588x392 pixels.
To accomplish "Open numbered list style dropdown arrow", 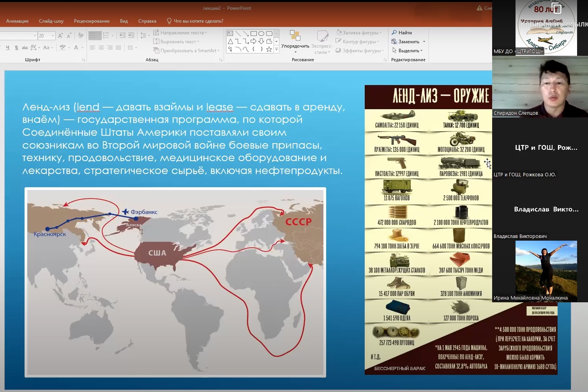I will click(x=113, y=35).
